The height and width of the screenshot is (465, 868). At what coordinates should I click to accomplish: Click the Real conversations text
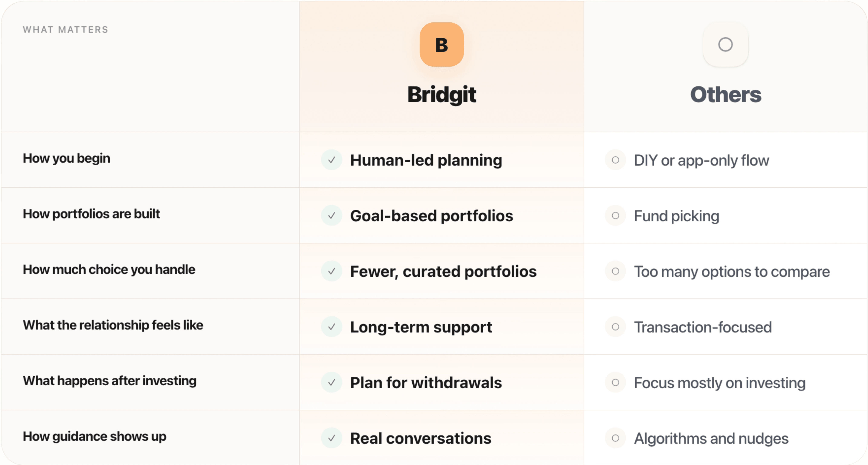[x=420, y=438]
